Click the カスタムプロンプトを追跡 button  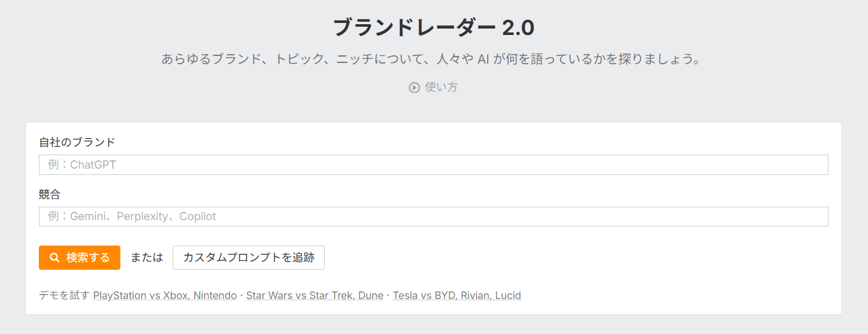point(248,258)
